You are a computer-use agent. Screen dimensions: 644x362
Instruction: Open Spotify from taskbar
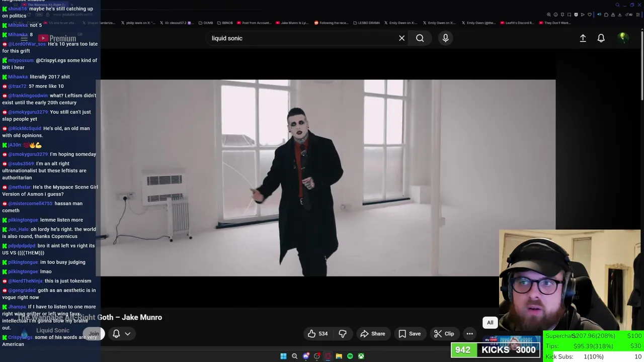350,356
